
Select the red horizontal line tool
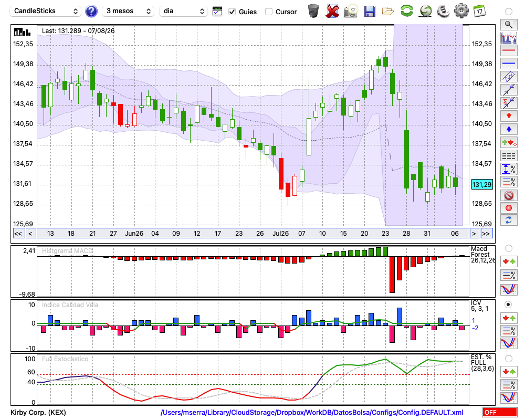pos(509,50)
